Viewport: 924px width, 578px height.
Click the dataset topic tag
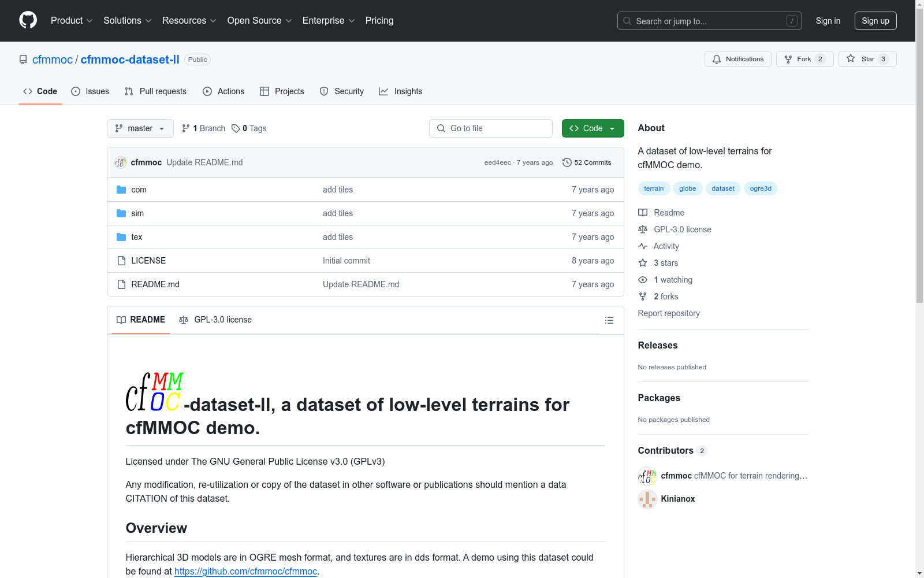tap(723, 188)
